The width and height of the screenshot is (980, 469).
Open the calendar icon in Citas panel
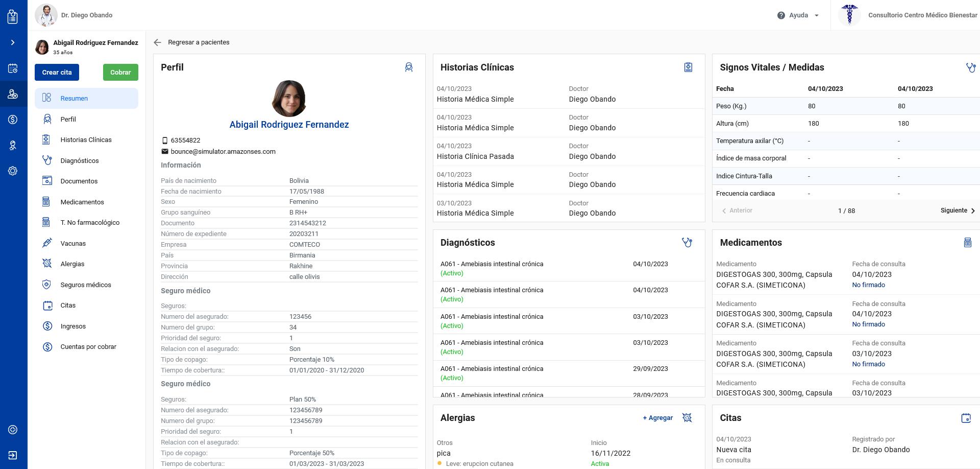966,418
